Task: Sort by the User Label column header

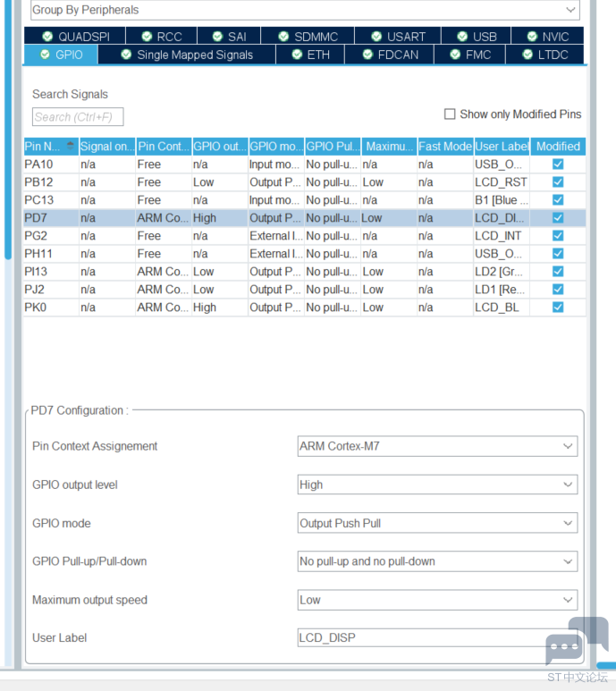Action: point(502,147)
